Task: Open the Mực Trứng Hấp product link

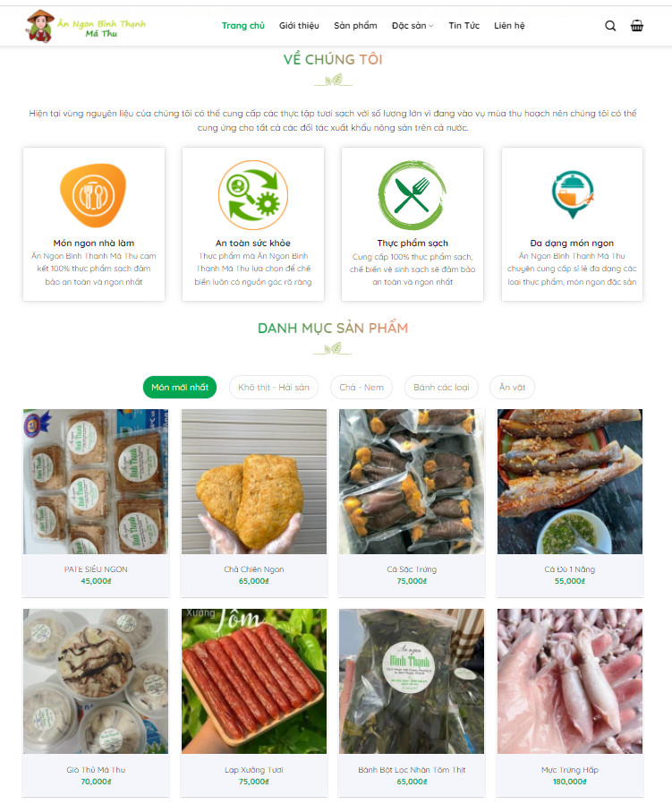Action: (569, 770)
